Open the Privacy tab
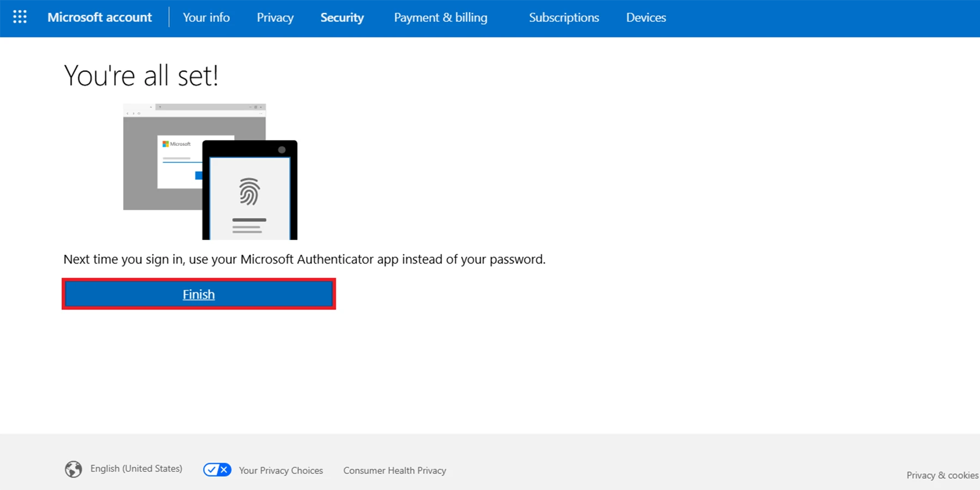The height and width of the screenshot is (490, 980). (275, 17)
